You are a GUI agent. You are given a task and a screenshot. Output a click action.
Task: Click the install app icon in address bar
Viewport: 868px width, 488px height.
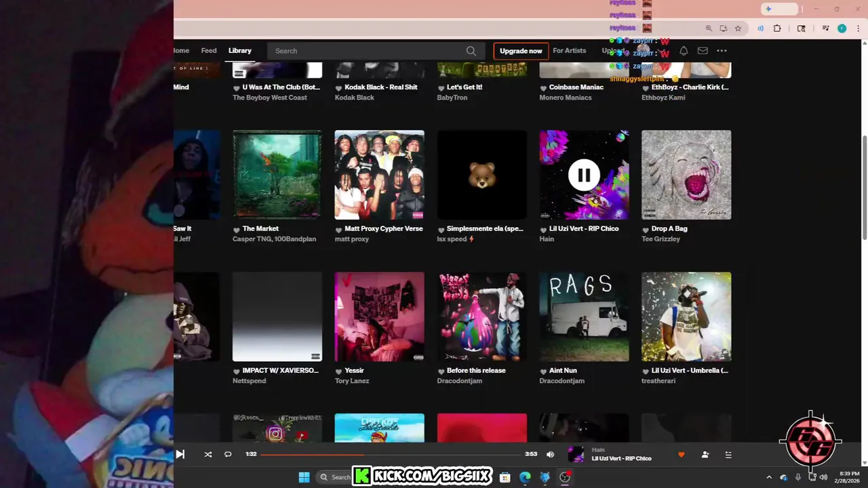(x=724, y=28)
